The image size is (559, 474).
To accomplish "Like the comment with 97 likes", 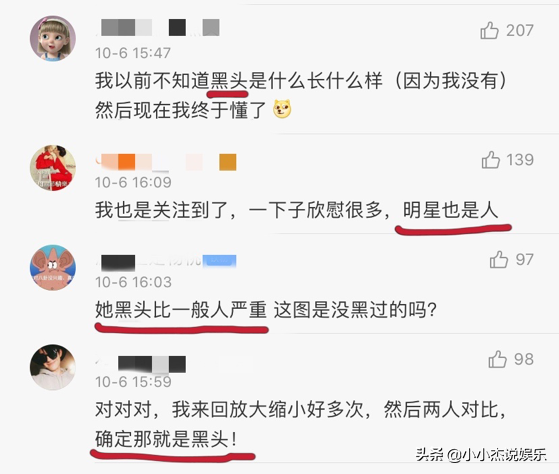I will coord(499,259).
